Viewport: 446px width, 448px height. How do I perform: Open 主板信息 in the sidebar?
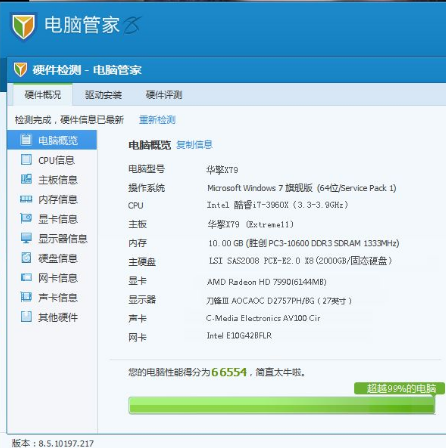click(52, 180)
